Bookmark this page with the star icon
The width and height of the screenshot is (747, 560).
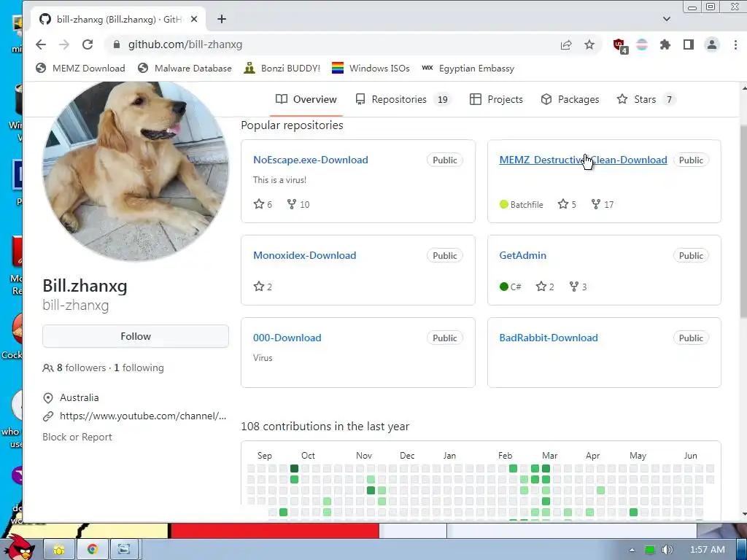tap(589, 44)
